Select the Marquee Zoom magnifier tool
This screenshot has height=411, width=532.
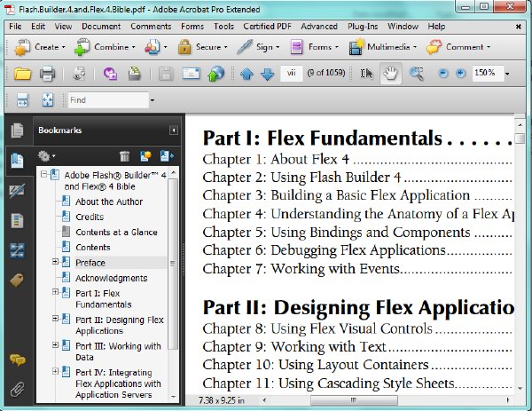pyautogui.click(x=417, y=73)
